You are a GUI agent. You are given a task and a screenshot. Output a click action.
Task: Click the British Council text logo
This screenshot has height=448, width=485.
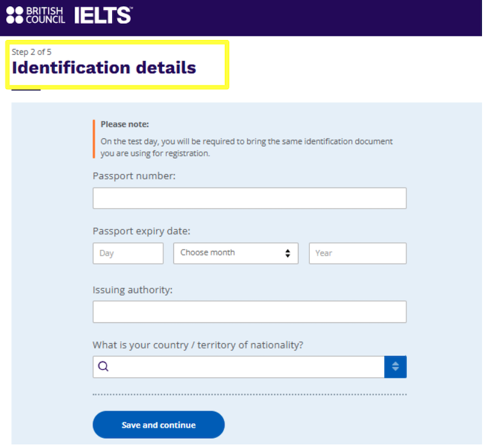pos(45,15)
